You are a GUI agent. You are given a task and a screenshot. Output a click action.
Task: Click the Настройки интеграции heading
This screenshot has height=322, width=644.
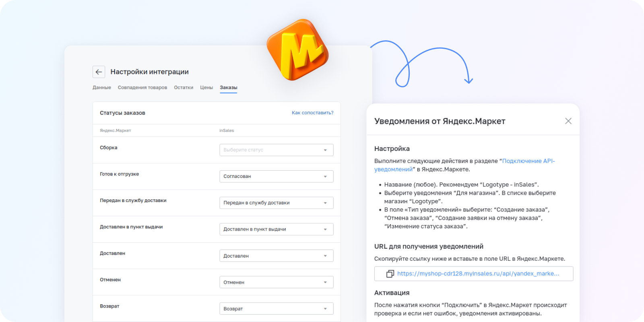point(150,72)
